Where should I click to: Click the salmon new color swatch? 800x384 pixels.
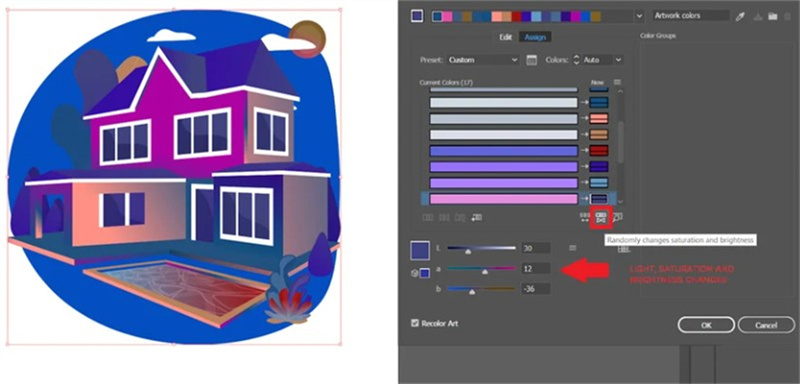pyautogui.click(x=599, y=119)
